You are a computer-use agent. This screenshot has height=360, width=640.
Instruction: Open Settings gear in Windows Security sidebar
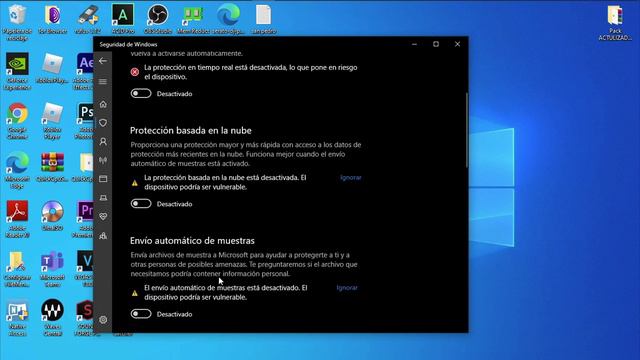click(103, 320)
